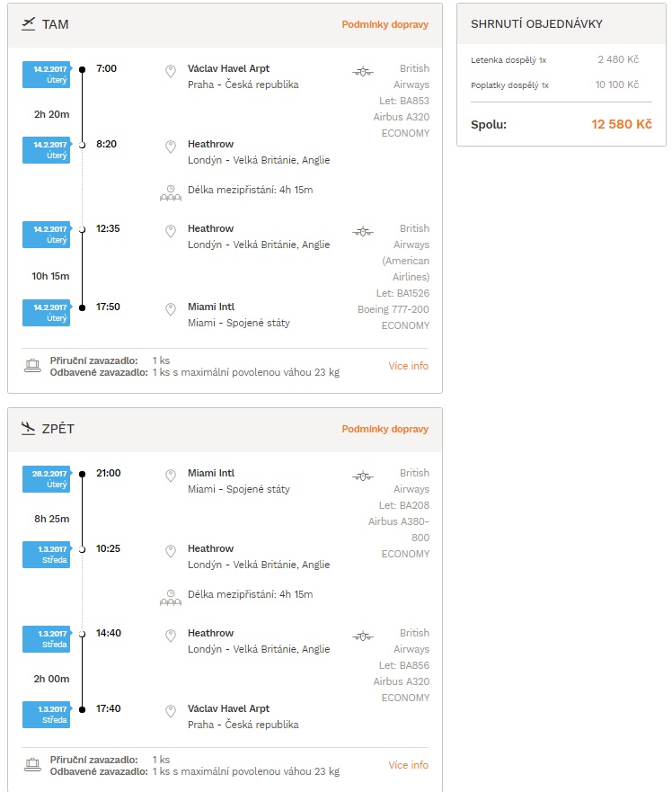
Task: Click the luggage icon in the return section
Action: (32, 765)
